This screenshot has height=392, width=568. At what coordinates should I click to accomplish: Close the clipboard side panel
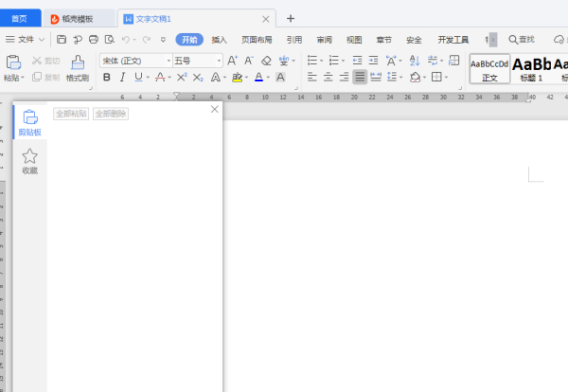tap(215, 109)
